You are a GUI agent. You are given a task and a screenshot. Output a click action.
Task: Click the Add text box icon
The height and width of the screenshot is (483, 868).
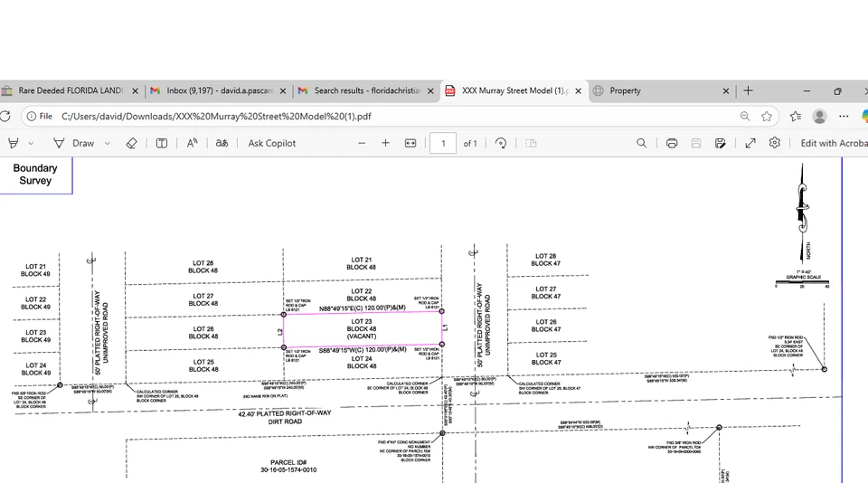point(162,143)
